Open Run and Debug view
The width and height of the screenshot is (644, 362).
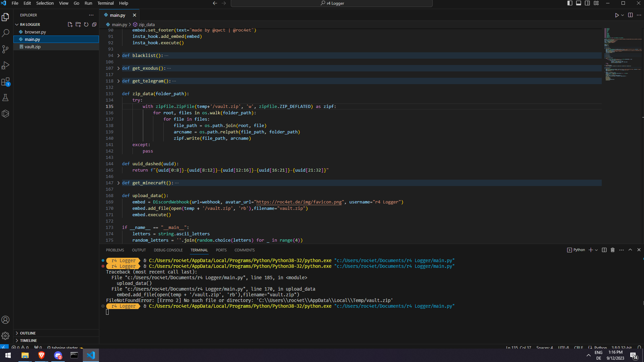(x=5, y=65)
